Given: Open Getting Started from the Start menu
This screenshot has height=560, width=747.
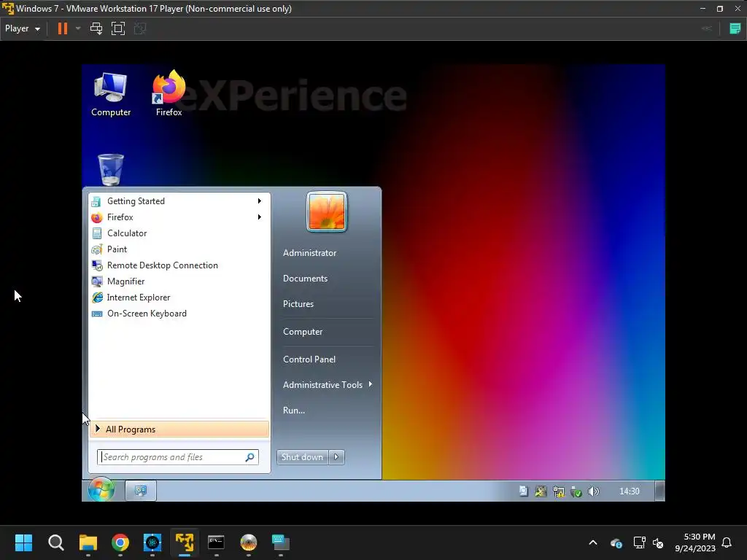Looking at the screenshot, I should tap(179, 201).
